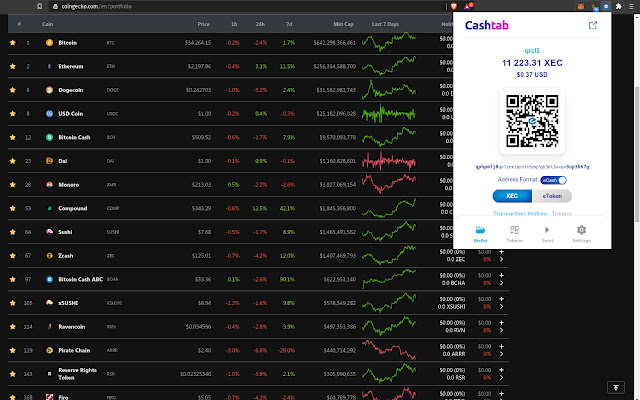
Task: Open the Send section in Cashtab footer
Action: pos(547,233)
